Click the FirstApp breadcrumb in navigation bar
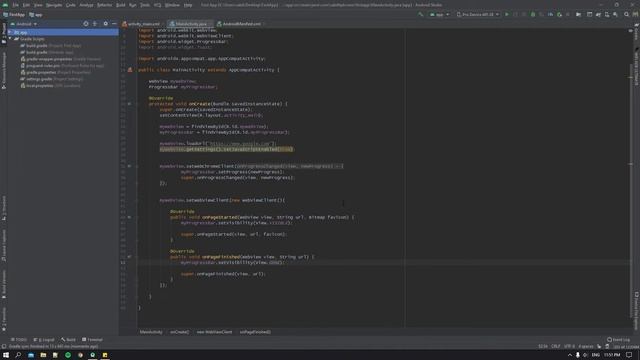 click(14, 15)
